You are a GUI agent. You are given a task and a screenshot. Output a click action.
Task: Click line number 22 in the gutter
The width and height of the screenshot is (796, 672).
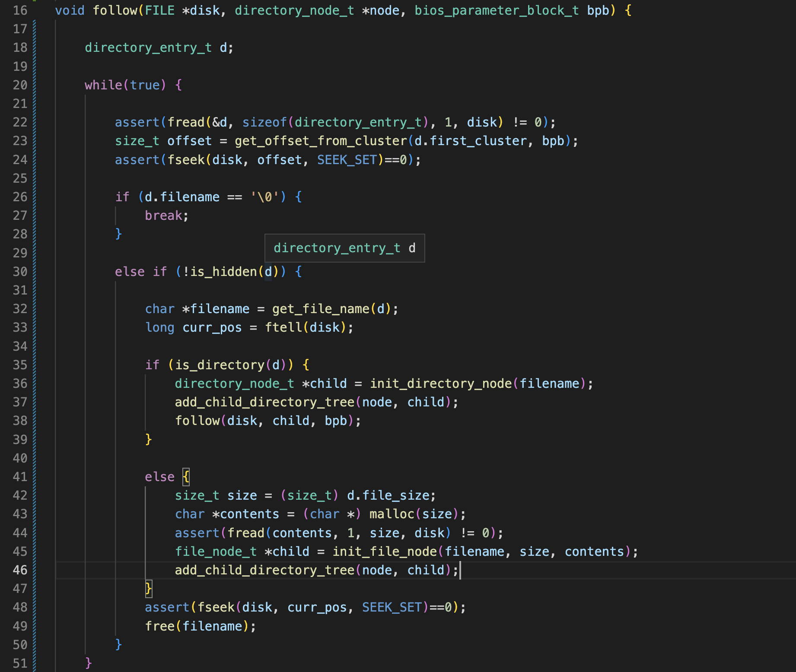20,122
